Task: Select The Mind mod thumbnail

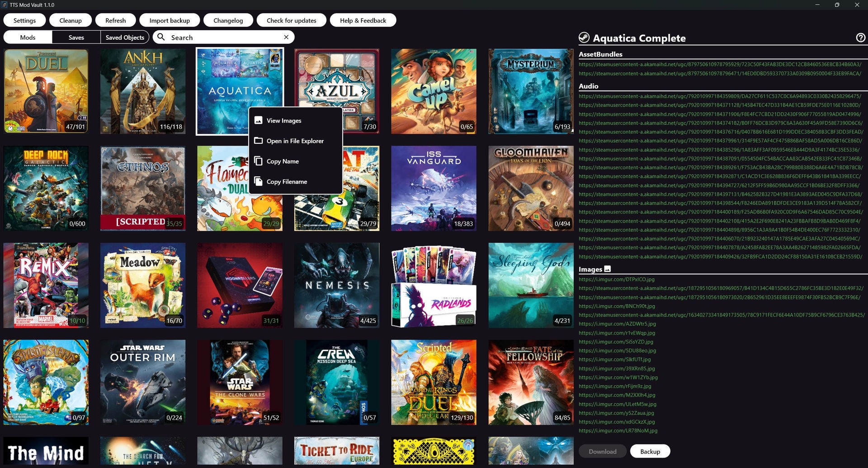Action: point(46,451)
